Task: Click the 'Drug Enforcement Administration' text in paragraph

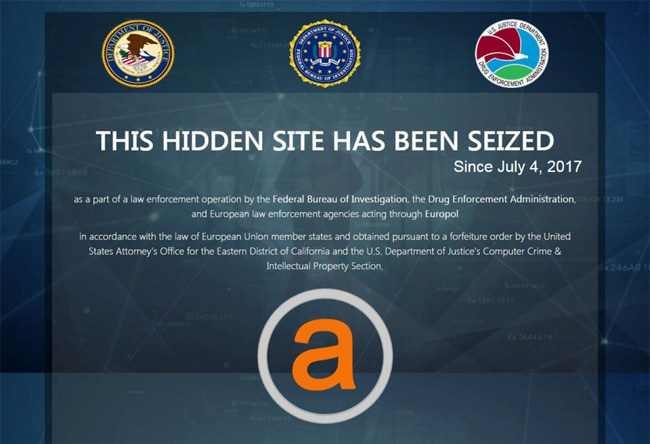Action: [x=502, y=199]
